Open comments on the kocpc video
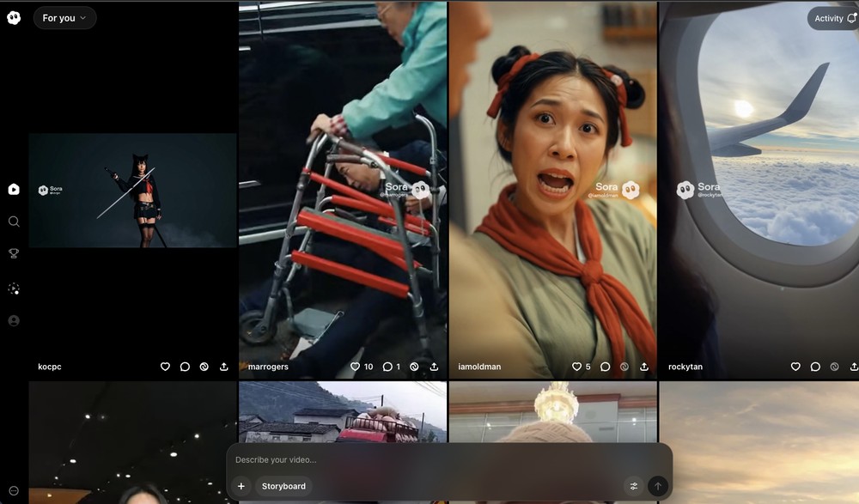 pyautogui.click(x=185, y=367)
